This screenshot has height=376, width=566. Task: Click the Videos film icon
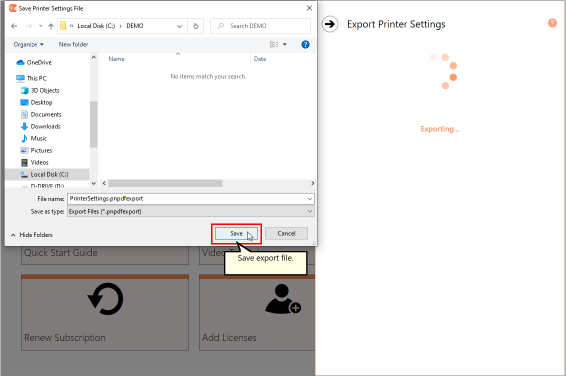tap(24, 162)
